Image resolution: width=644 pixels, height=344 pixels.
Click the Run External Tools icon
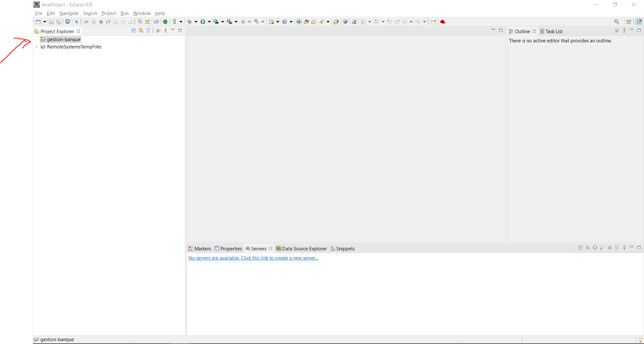click(229, 22)
